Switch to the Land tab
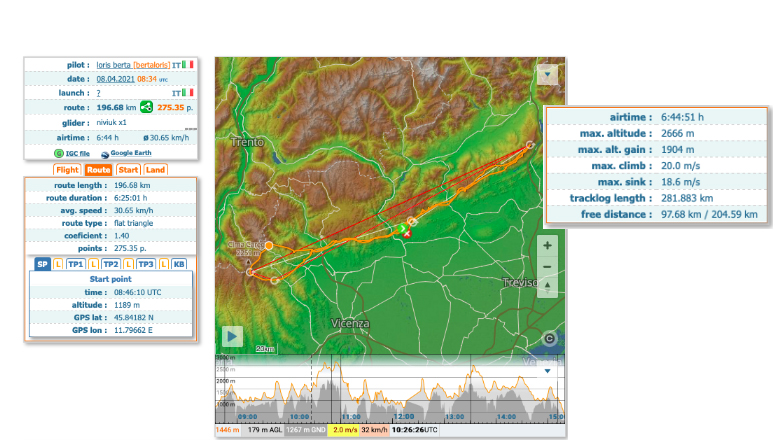This screenshot has width=780, height=440. click(156, 170)
